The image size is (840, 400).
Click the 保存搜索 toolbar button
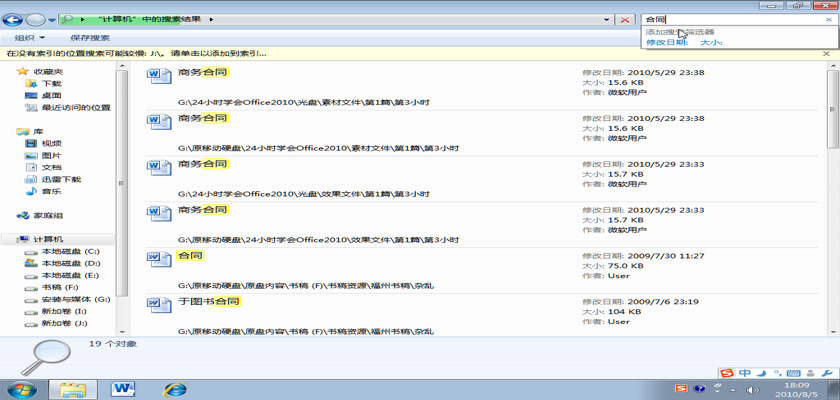point(90,38)
